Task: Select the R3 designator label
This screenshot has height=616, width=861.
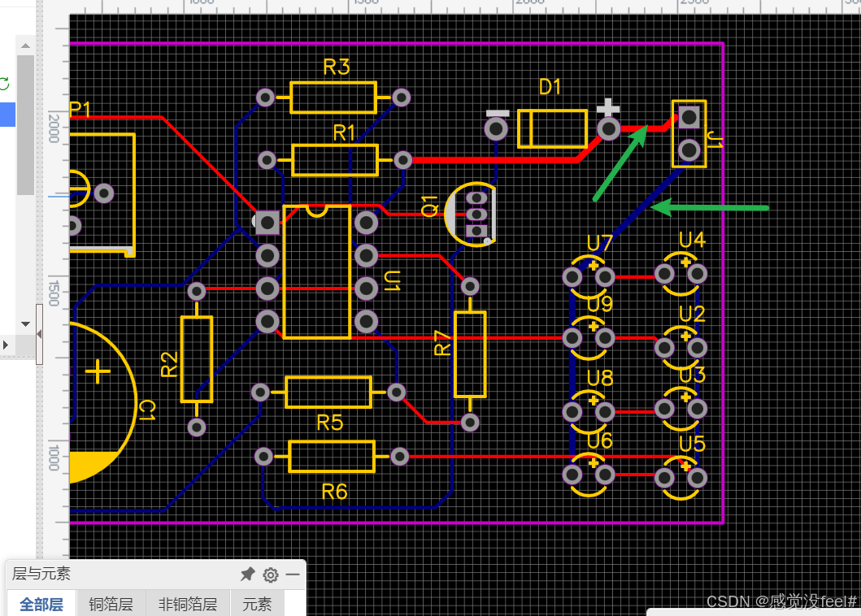Action: (x=336, y=67)
